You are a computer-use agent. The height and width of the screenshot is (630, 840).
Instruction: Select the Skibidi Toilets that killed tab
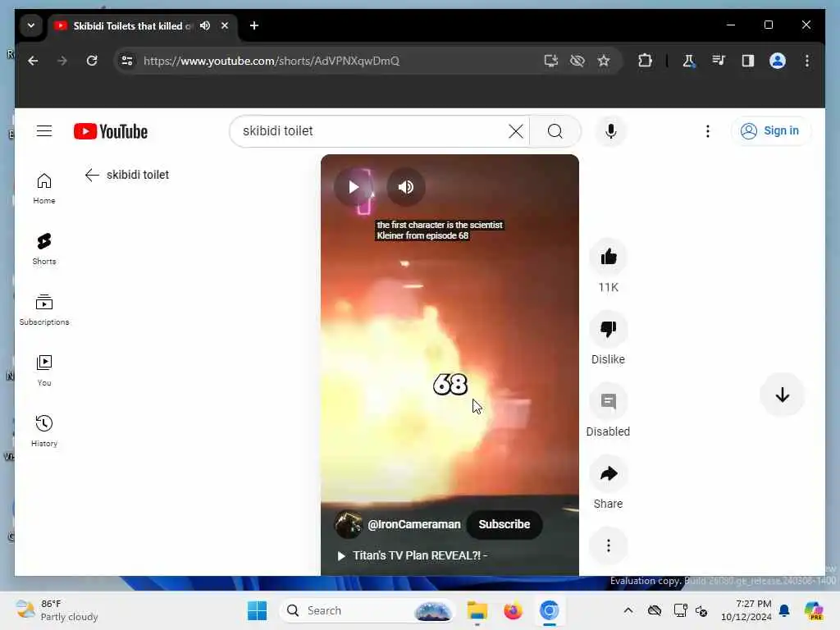(132, 25)
